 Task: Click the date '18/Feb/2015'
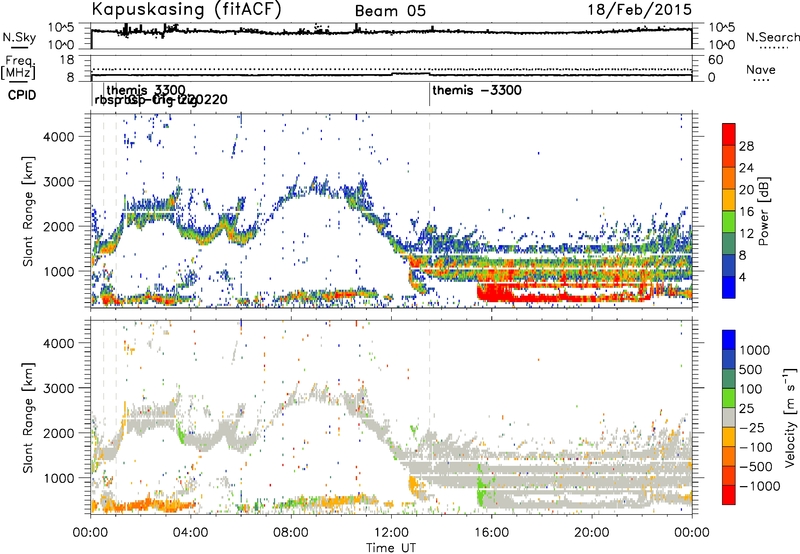click(640, 9)
